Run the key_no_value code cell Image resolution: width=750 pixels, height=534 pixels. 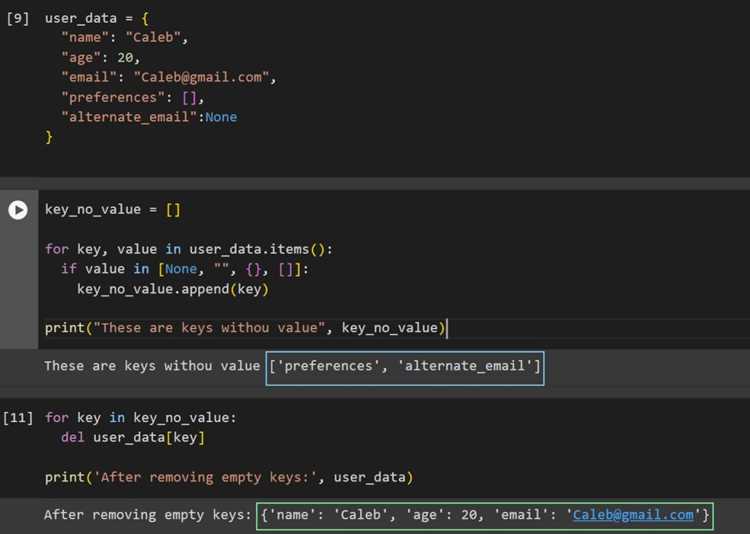pyautogui.click(x=18, y=210)
